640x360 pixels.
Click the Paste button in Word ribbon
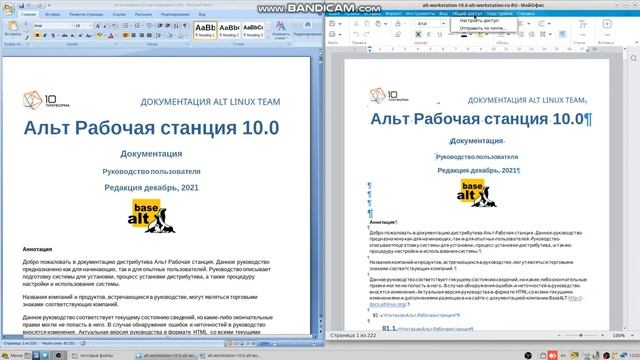coord(13,29)
